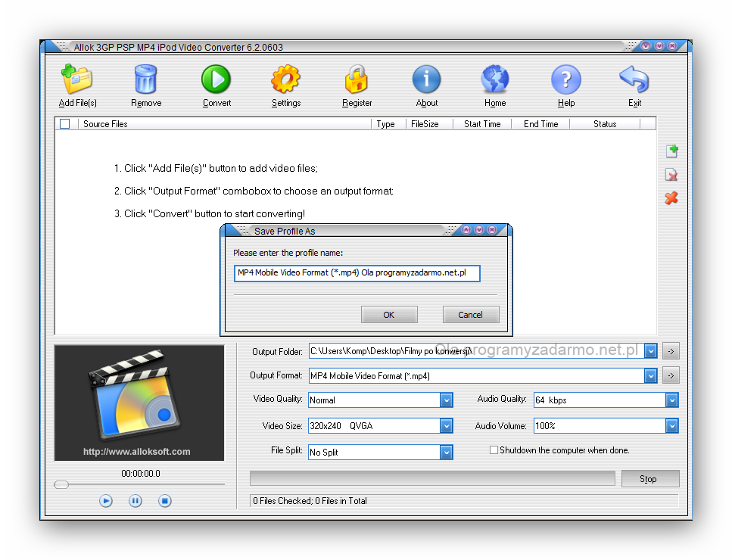
Task: Open the Audio Volume dropdown
Action: point(671,425)
